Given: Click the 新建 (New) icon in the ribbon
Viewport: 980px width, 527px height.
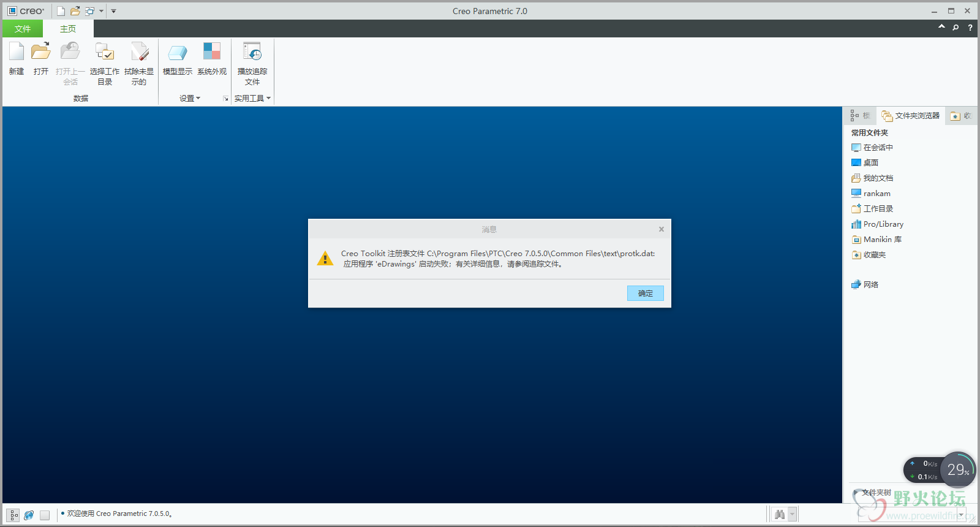Looking at the screenshot, I should (17, 52).
